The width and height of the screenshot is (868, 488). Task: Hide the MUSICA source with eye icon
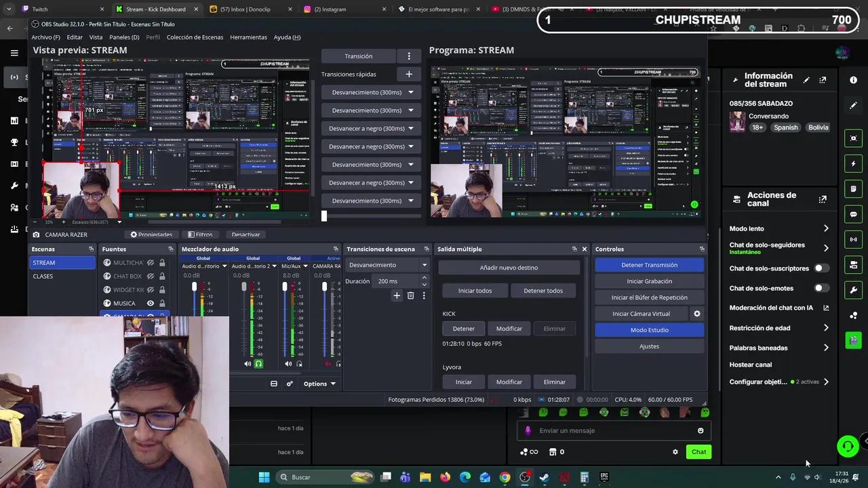pos(151,304)
